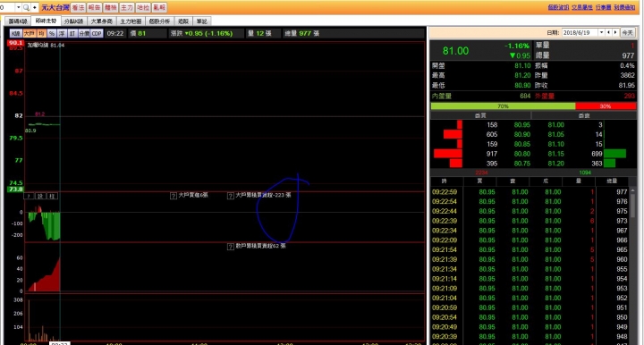The image size is (644, 345).
Task: Switch to the 分點K線 tab
Action: pyautogui.click(x=74, y=21)
